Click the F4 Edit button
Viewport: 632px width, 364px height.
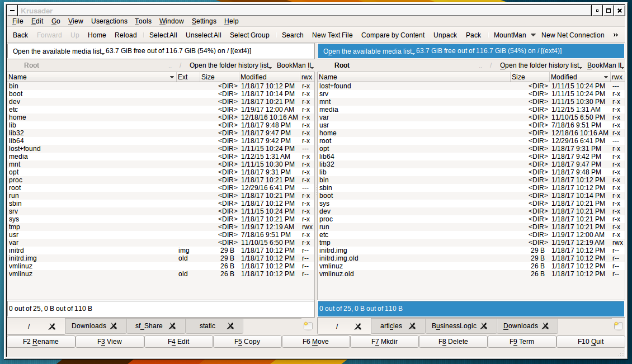[x=178, y=342]
